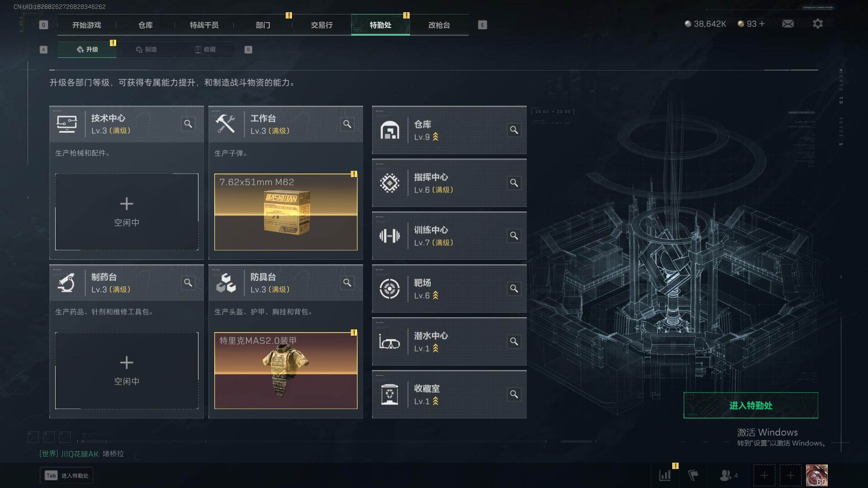
Task: Open statistics bar chart icon
Action: click(665, 475)
